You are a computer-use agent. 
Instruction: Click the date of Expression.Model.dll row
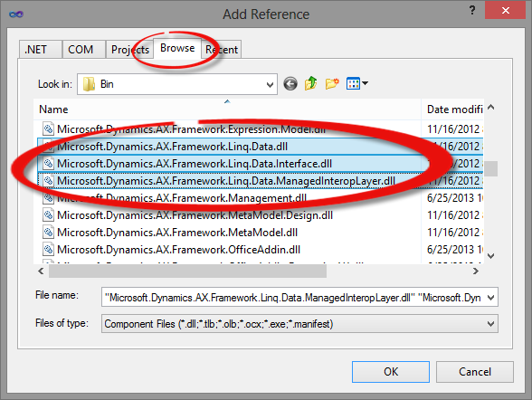[454, 129]
